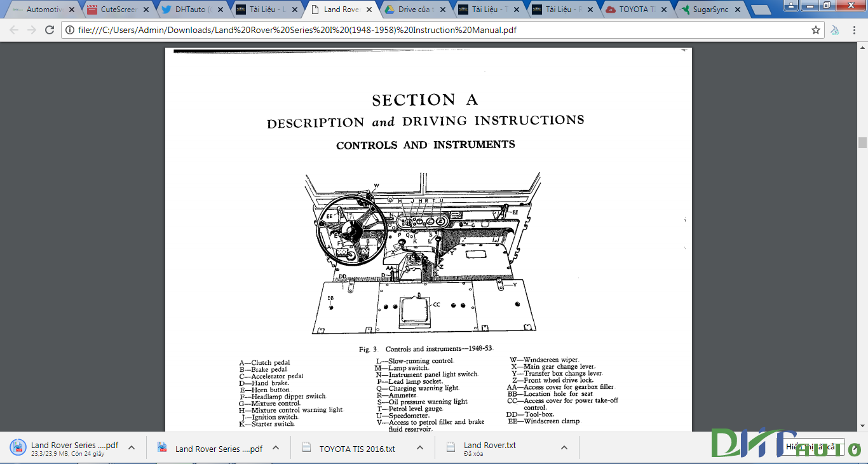Click the Hiển thị tất cả downloads button
868x464 pixels.
pyautogui.click(x=810, y=447)
